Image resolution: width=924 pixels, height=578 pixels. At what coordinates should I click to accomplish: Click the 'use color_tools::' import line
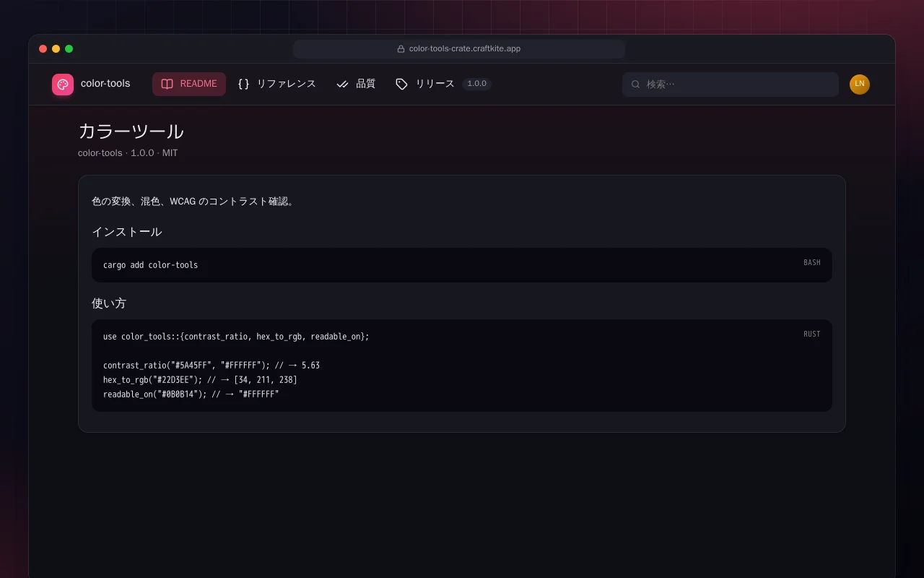point(236,337)
